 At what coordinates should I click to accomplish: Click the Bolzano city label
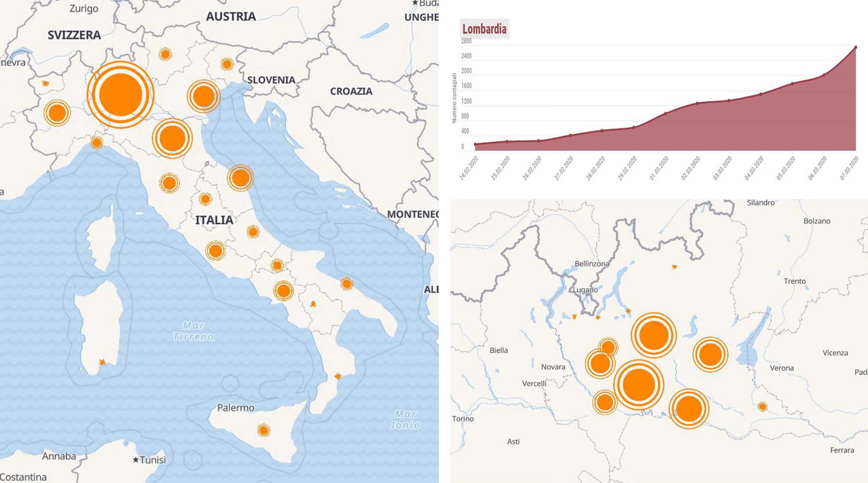(816, 221)
